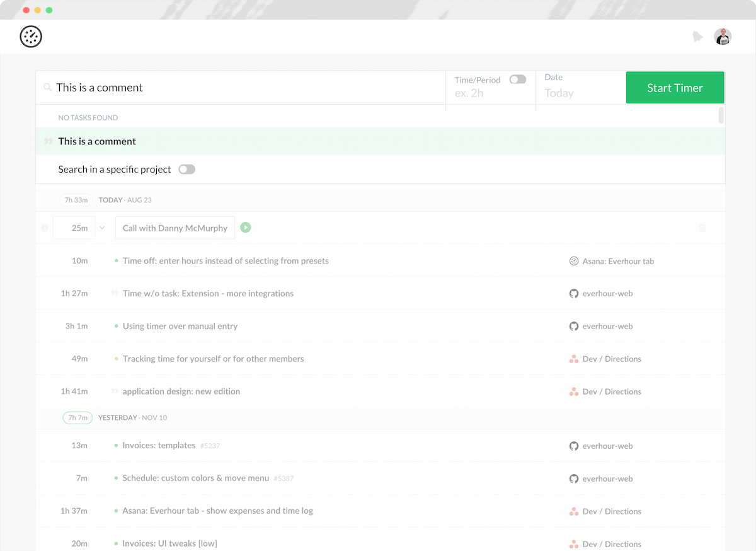Expand the 25m duration dropdown
The image size is (756, 551).
(x=103, y=228)
